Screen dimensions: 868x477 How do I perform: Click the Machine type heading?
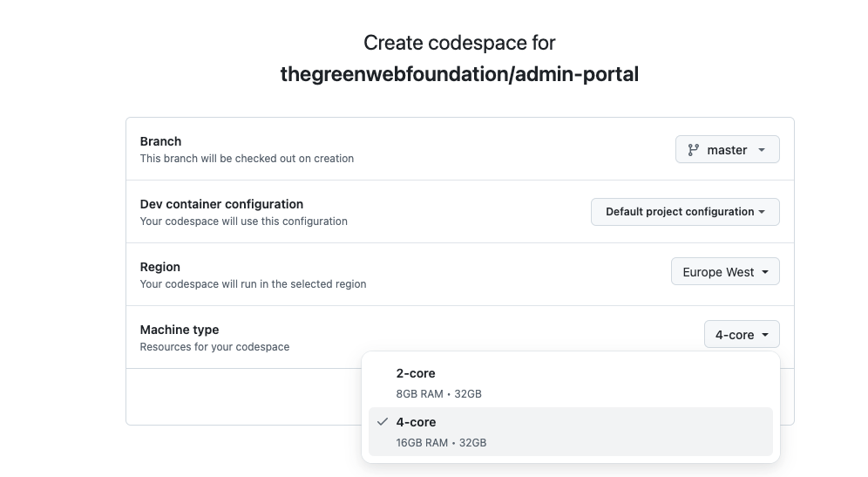point(180,330)
